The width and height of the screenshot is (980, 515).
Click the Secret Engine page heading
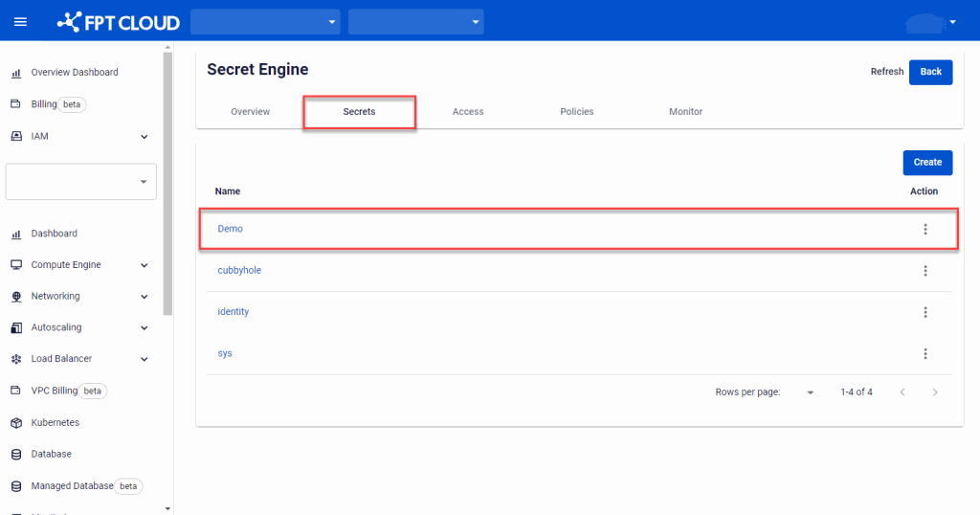coord(257,69)
